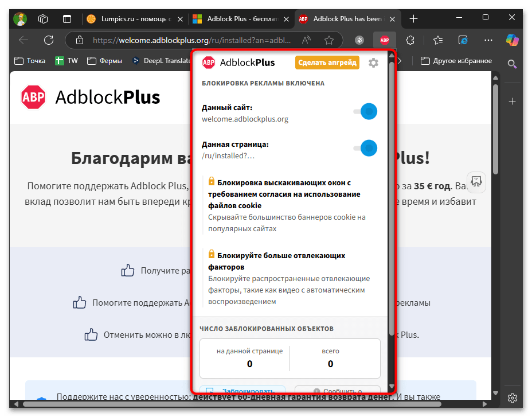
Task: View site info lock icon
Action: 80,40
